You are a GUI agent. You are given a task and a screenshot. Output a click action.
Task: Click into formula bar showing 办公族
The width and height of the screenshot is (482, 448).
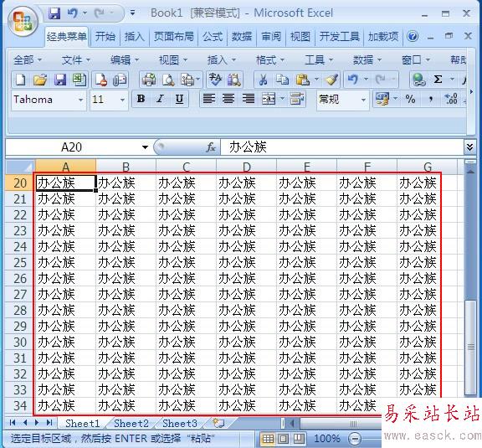342,147
